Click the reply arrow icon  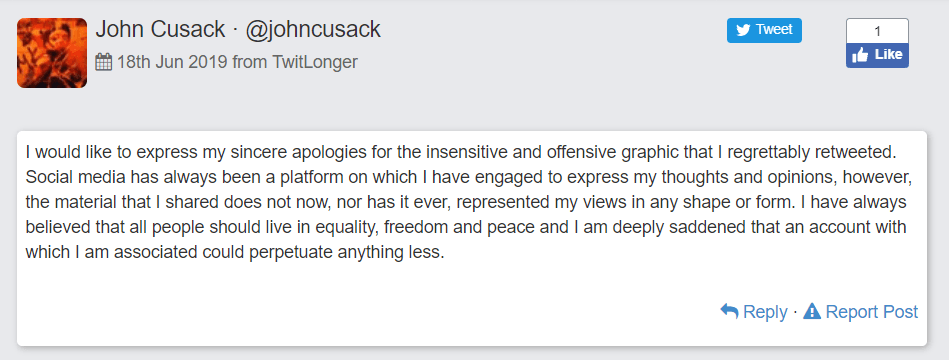click(x=729, y=312)
